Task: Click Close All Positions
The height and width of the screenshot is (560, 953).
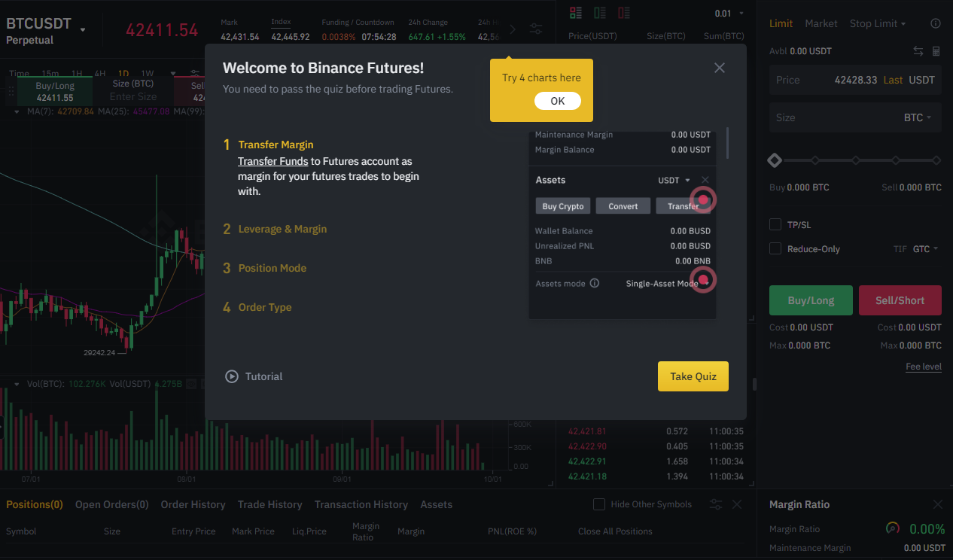Action: 615,531
